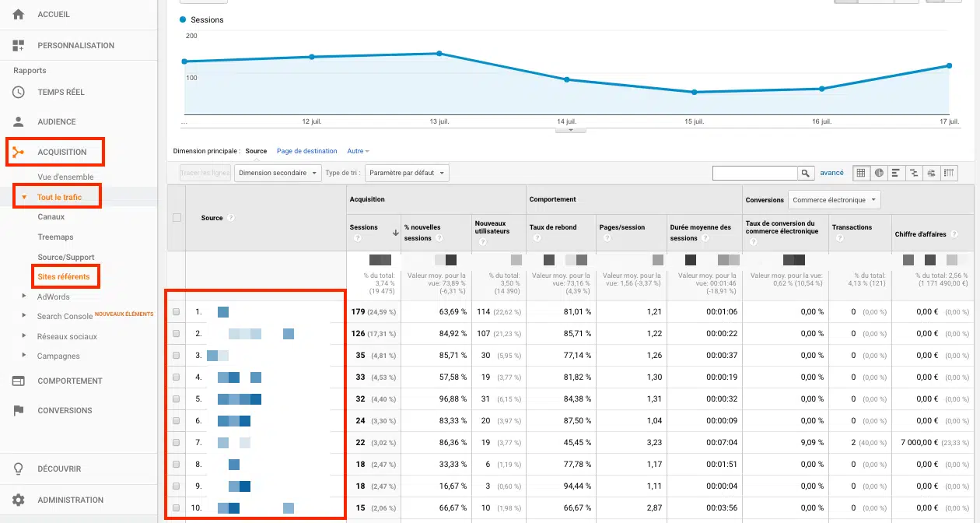Open the Commerce électronique conversions dropdown
This screenshot has width=980, height=523.
pyautogui.click(x=834, y=200)
